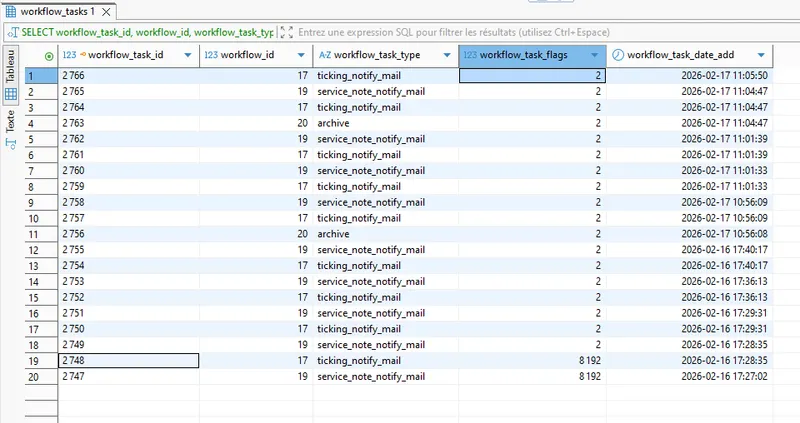Open workflow_task_flags column dropdown arrow

(594, 55)
